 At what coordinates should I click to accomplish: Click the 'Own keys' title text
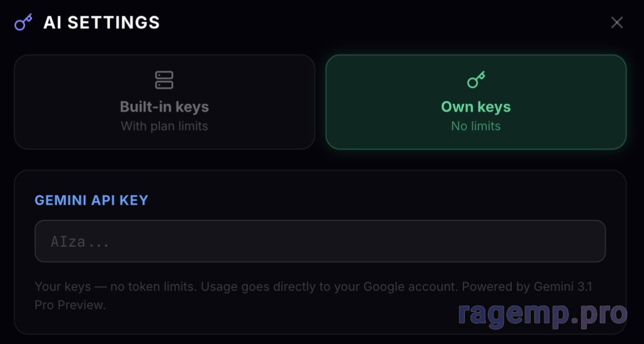pos(476,107)
